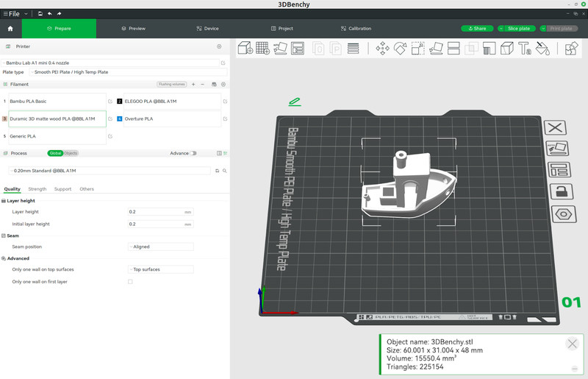
Task: Select the Move tool
Action: point(382,48)
